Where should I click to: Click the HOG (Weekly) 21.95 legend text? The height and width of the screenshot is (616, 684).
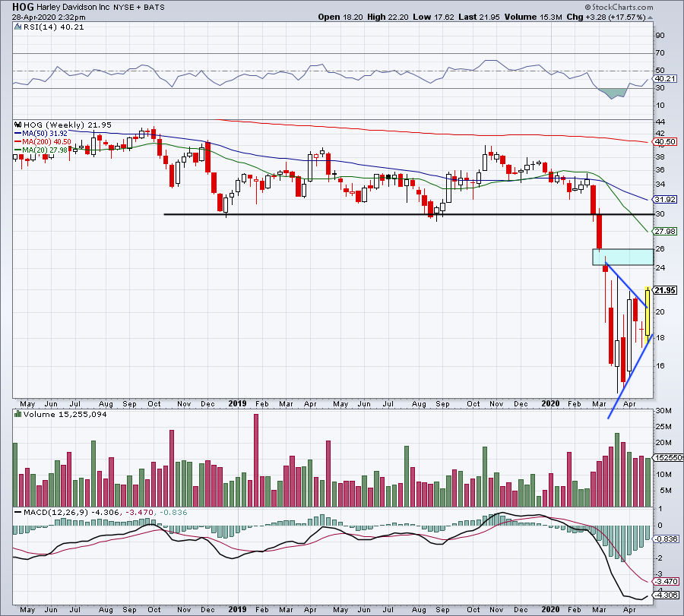(68, 125)
